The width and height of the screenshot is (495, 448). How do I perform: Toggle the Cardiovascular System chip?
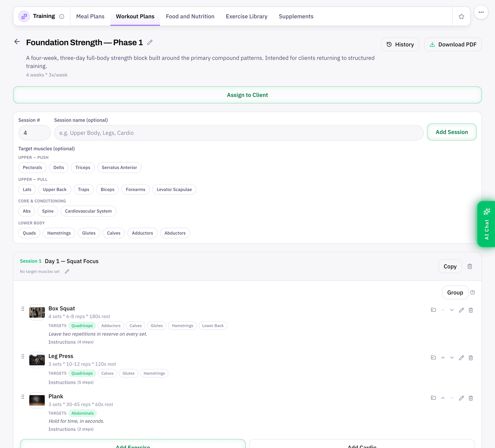tap(88, 211)
